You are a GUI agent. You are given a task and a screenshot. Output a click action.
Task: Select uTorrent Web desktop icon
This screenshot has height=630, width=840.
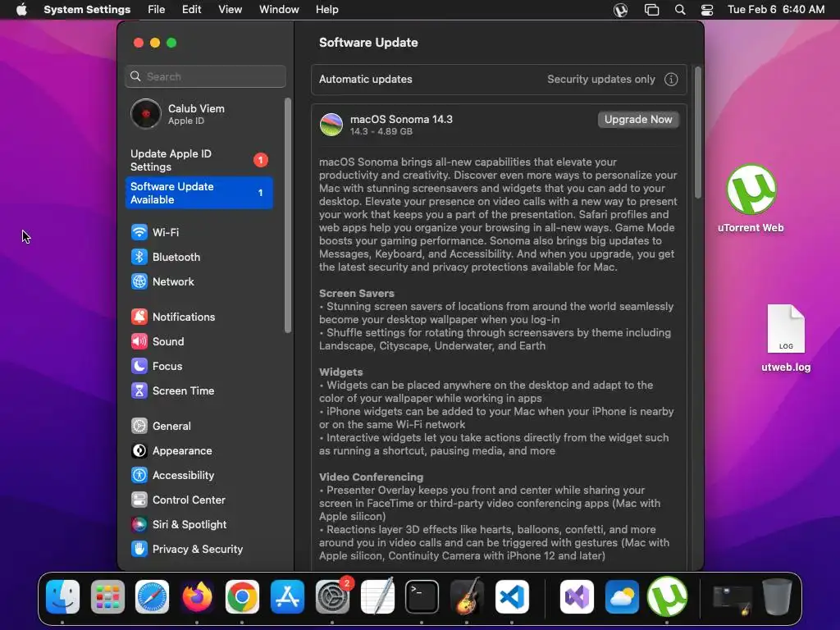point(751,199)
